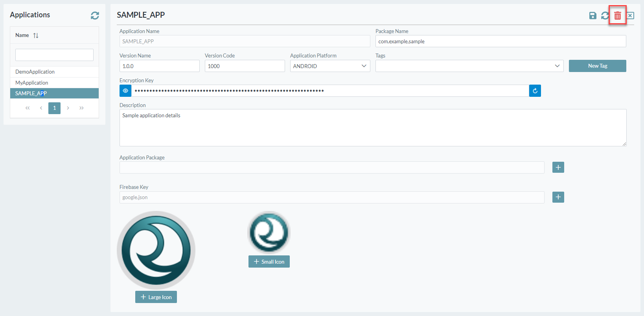Image resolution: width=644 pixels, height=316 pixels.
Task: Add an application package file
Action: tap(558, 167)
